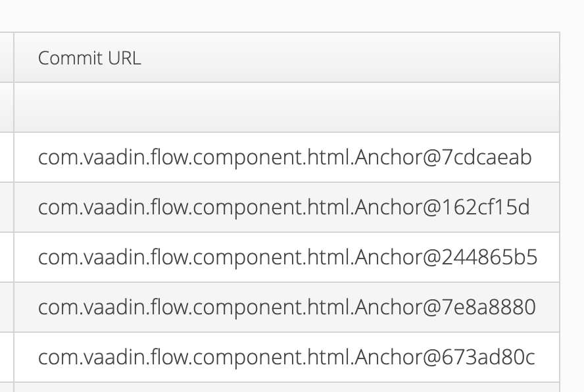Click blank margin right of the Anchor@673ad80c row
Viewport: 584px width, 392px height.
572,357
